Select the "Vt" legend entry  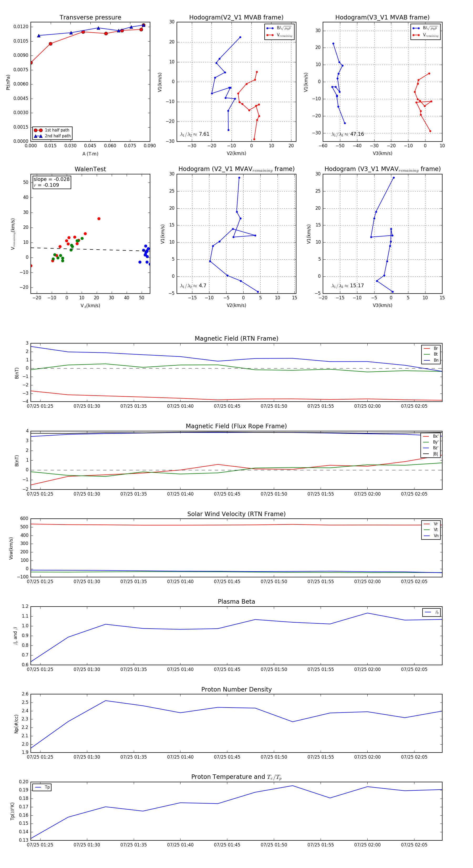coord(431,530)
